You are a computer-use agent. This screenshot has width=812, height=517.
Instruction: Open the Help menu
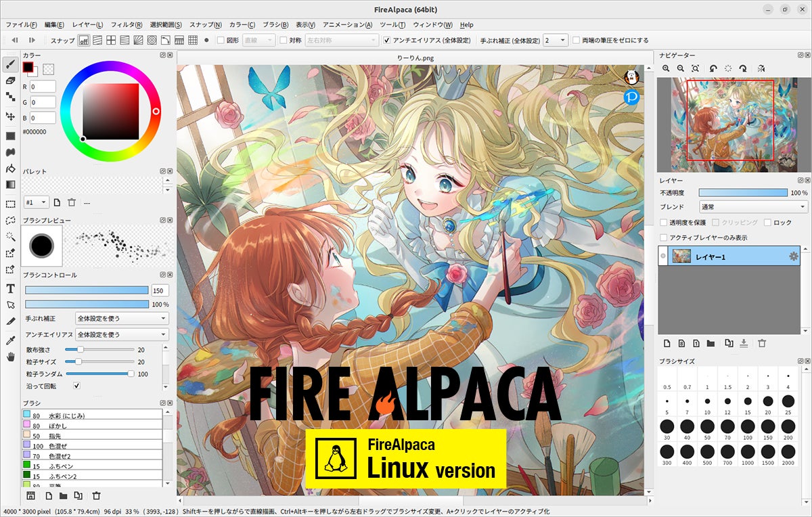coord(467,24)
